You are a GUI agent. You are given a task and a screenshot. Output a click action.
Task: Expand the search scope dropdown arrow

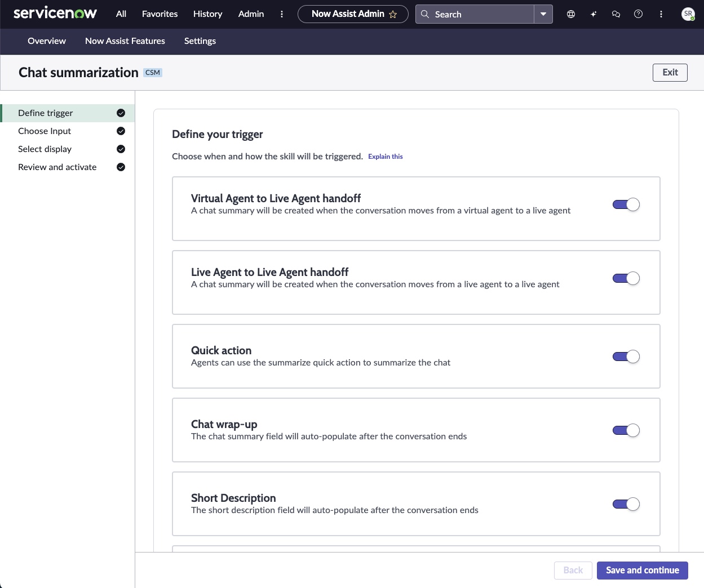(x=543, y=14)
